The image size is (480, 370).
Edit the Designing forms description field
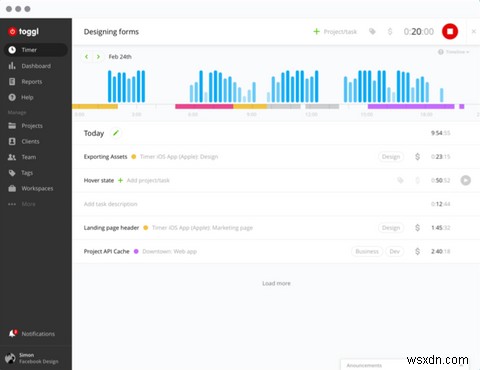(111, 32)
